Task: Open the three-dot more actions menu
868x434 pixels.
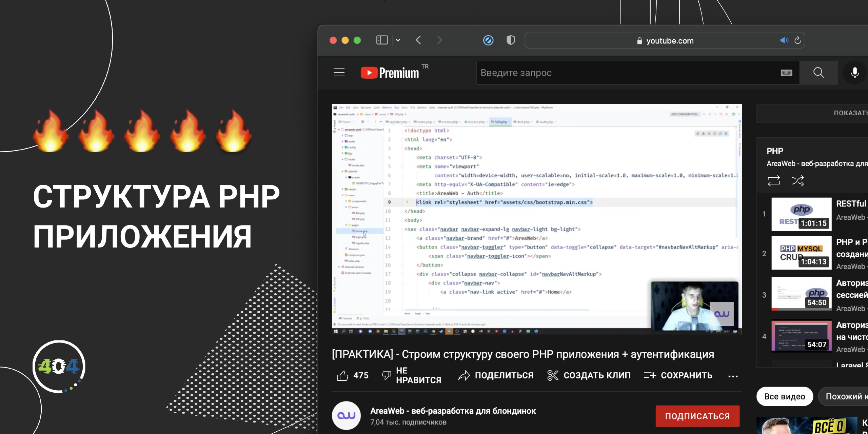Action: [x=733, y=376]
